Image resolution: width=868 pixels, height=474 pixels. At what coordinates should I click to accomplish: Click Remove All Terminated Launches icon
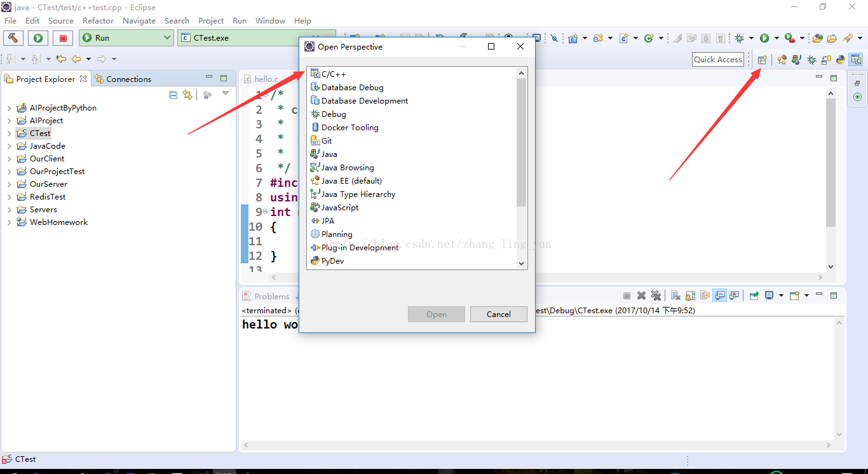[x=656, y=295]
